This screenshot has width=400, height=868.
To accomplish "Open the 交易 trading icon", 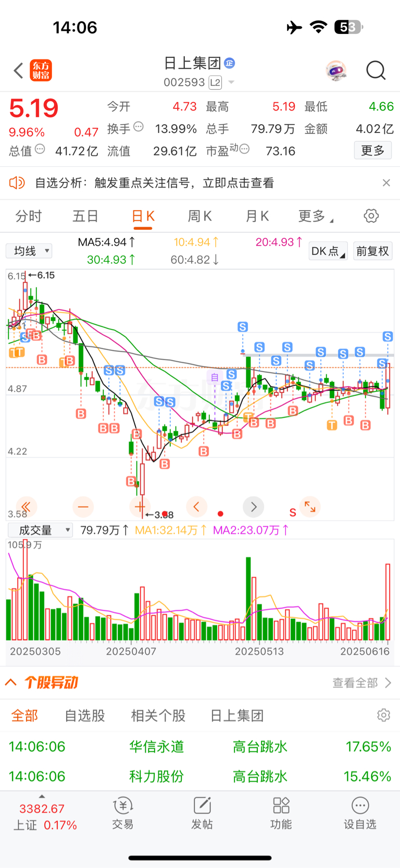I will pyautogui.click(x=123, y=813).
